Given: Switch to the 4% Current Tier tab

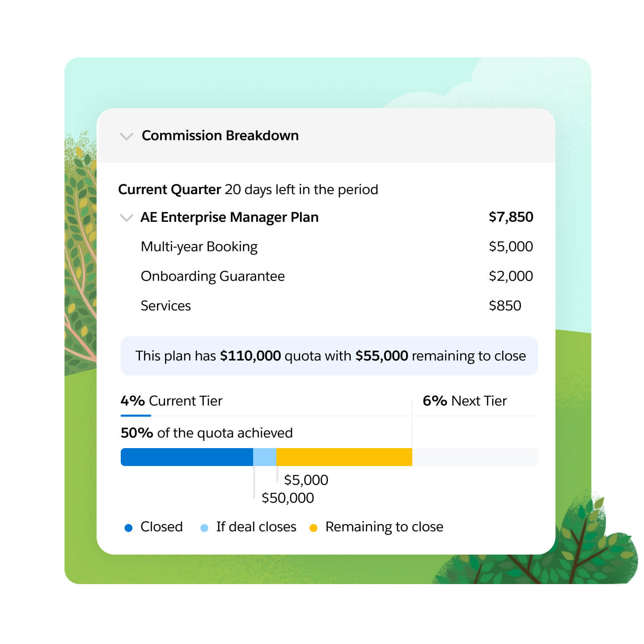Looking at the screenshot, I should [171, 401].
